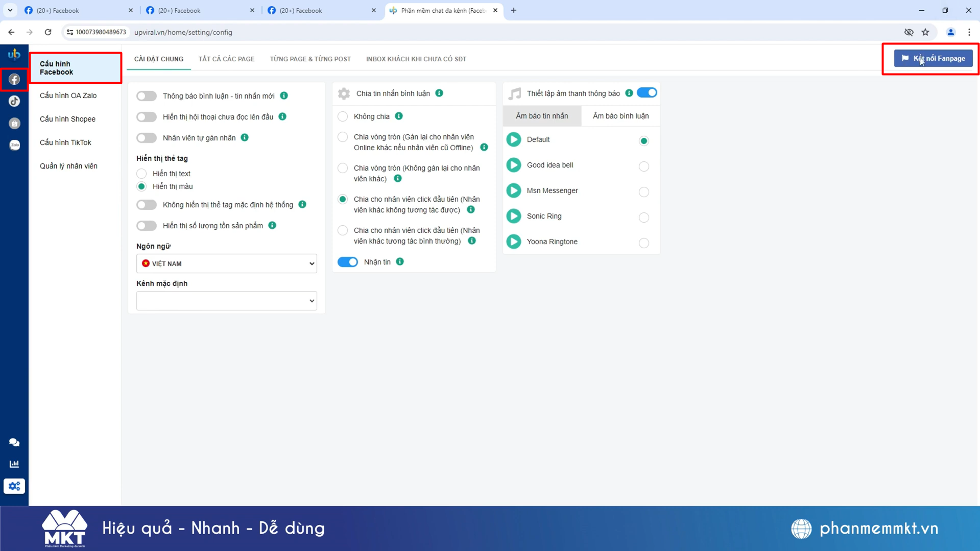The image size is (980, 551).
Task: Click the Kết nối Fanpage button
Action: click(x=934, y=59)
